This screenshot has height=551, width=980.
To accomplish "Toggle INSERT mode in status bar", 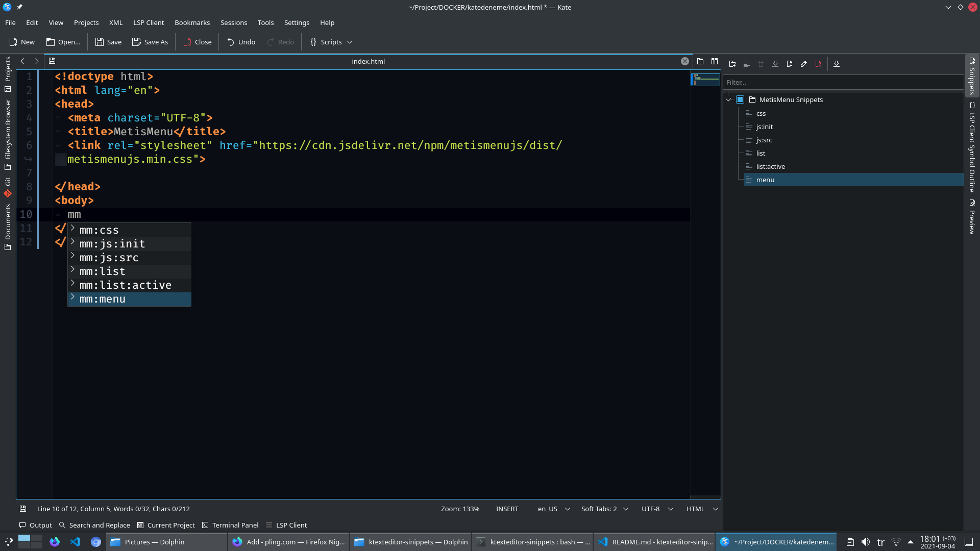I will pyautogui.click(x=507, y=509).
